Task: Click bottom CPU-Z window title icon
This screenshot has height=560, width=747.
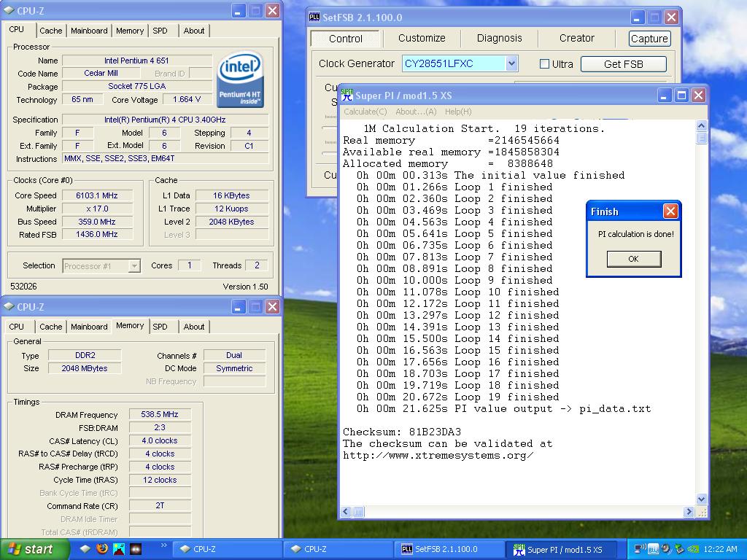Action: pos(9,307)
